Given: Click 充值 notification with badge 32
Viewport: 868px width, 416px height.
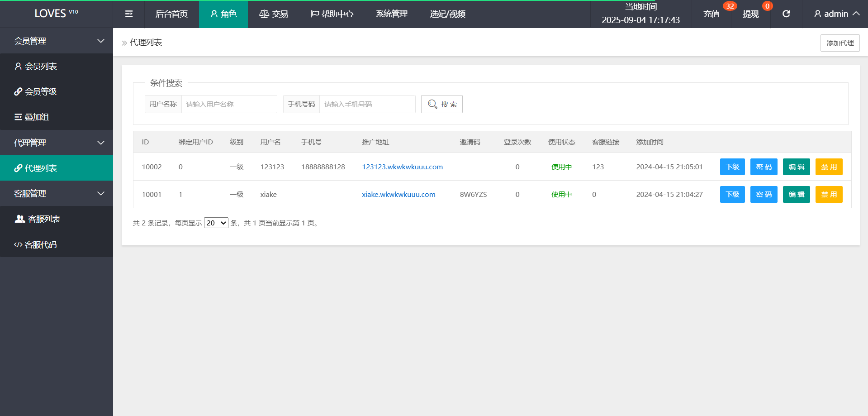Looking at the screenshot, I should pyautogui.click(x=711, y=14).
